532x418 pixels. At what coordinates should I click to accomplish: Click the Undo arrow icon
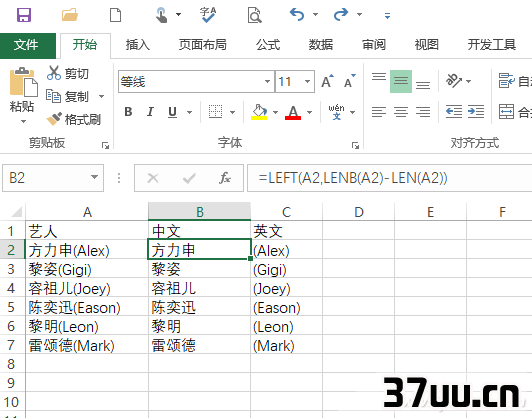tap(297, 15)
